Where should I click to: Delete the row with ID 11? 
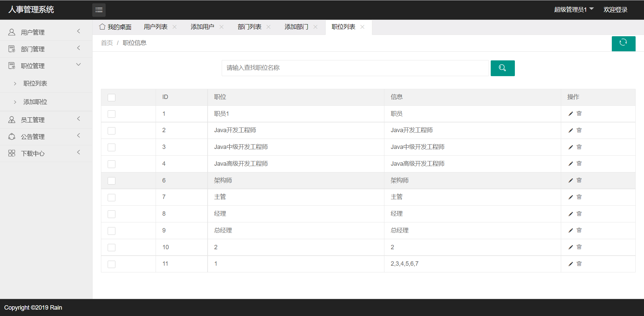click(x=579, y=264)
